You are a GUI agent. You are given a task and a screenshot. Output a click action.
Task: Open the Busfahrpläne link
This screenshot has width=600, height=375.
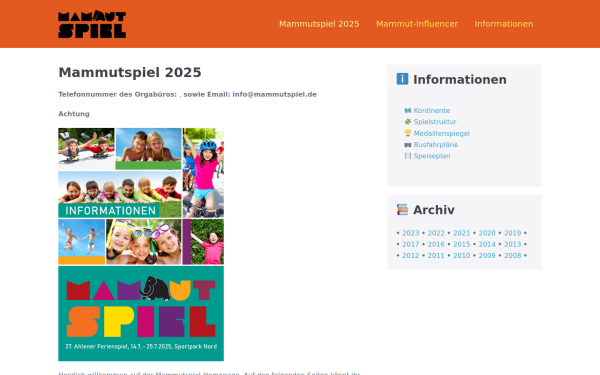(436, 145)
